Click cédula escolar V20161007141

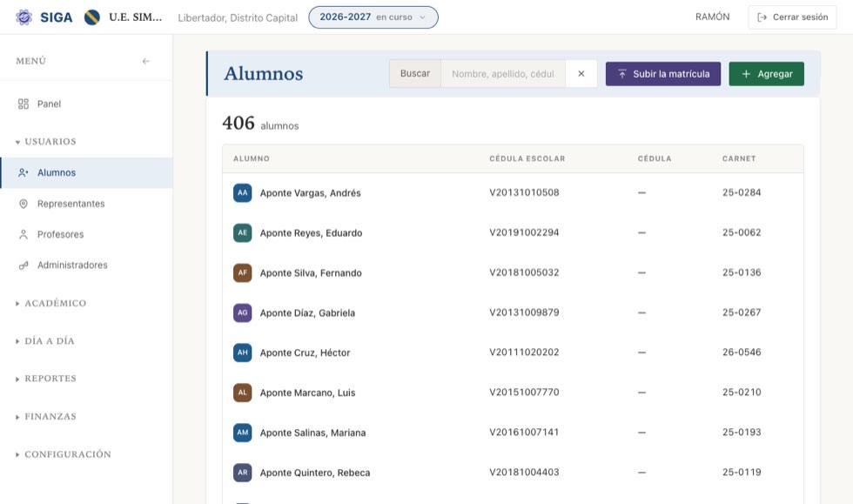[x=524, y=432]
